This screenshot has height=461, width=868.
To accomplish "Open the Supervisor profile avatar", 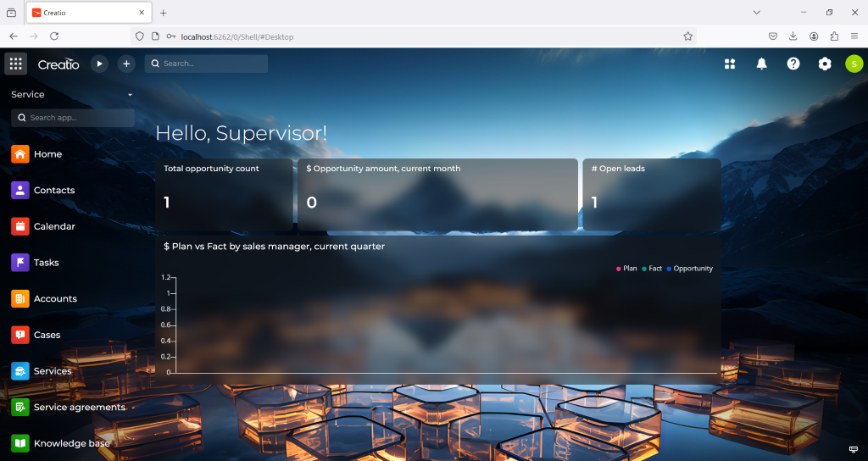I will [854, 64].
